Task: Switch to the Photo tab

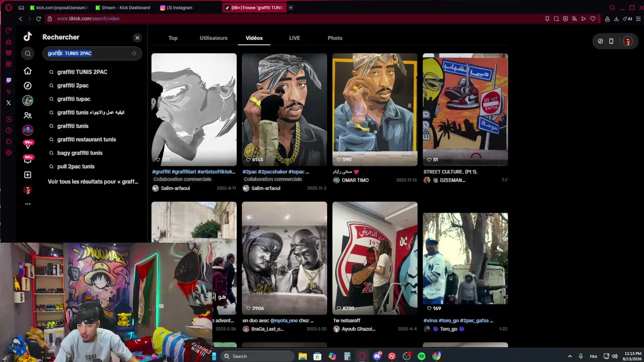Action: pyautogui.click(x=335, y=38)
